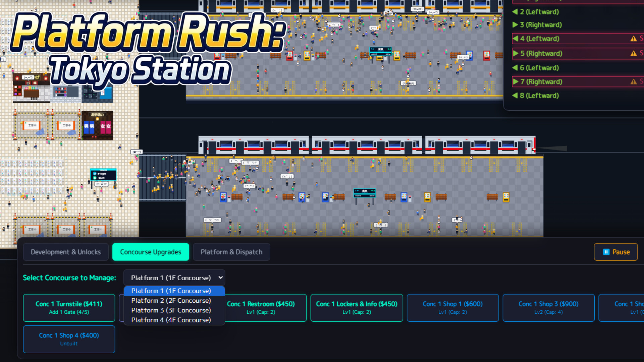Screen dimensions: 644x362
Task: Select Platform 1 (1F Concourse) option
Action: click(x=174, y=291)
